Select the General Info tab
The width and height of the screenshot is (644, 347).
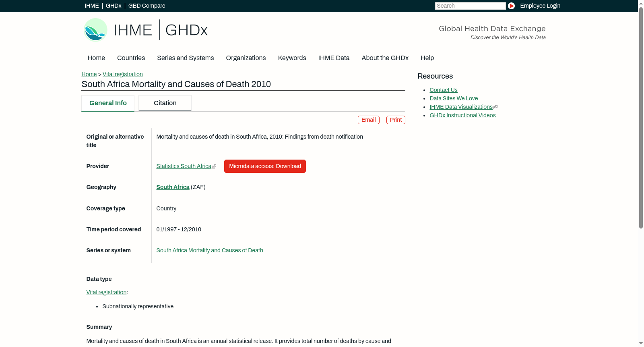click(108, 103)
